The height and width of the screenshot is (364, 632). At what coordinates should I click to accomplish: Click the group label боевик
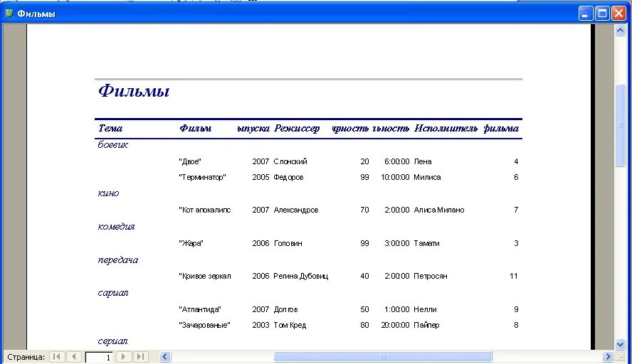(x=113, y=144)
